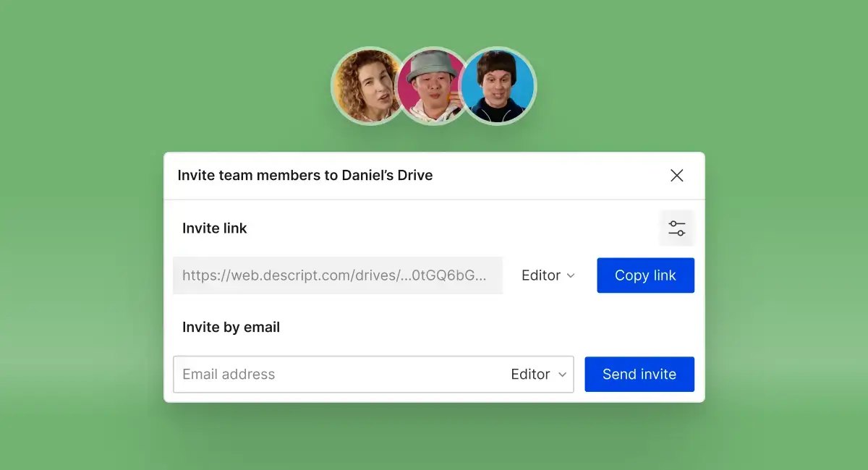Click the Send invite button
Image resolution: width=868 pixels, height=470 pixels.
[x=639, y=375]
